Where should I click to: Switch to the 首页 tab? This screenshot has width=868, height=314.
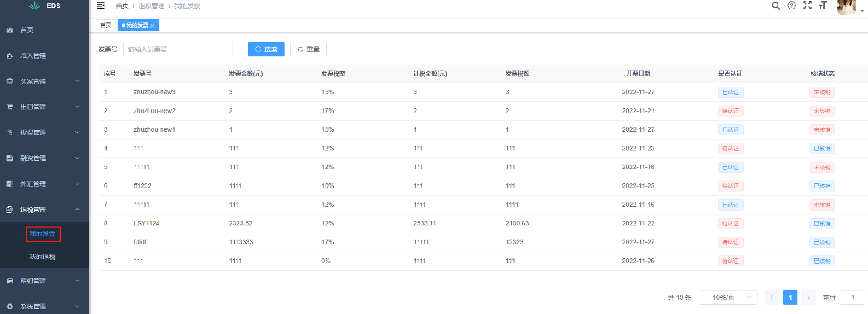106,25
